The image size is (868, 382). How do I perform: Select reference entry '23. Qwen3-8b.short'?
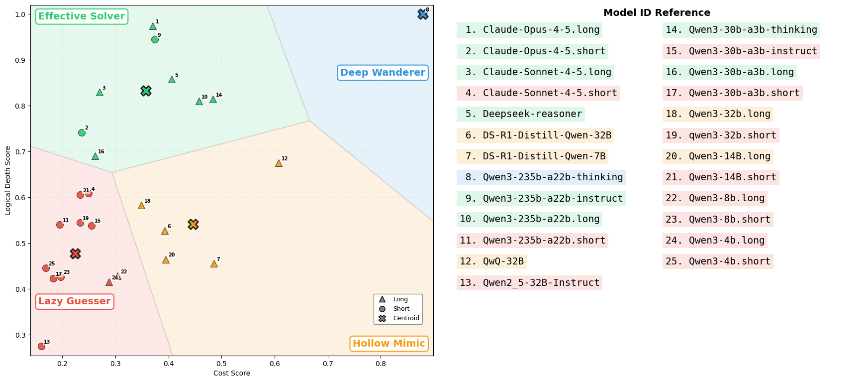[718, 219]
